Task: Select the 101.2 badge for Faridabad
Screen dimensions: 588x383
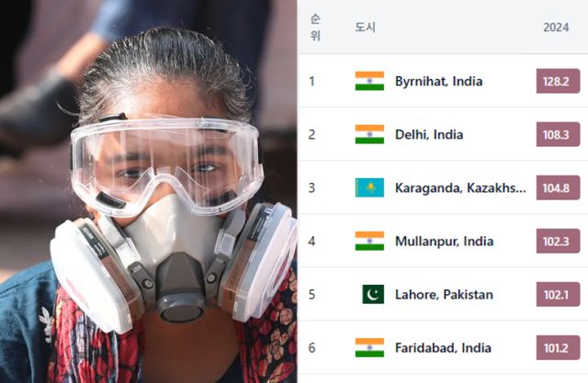Action: (x=558, y=348)
